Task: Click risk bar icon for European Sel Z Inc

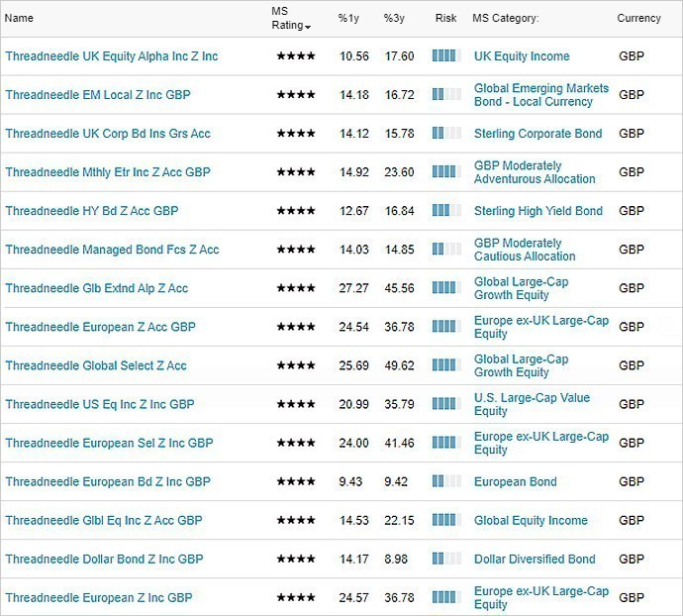Action: 446,443
